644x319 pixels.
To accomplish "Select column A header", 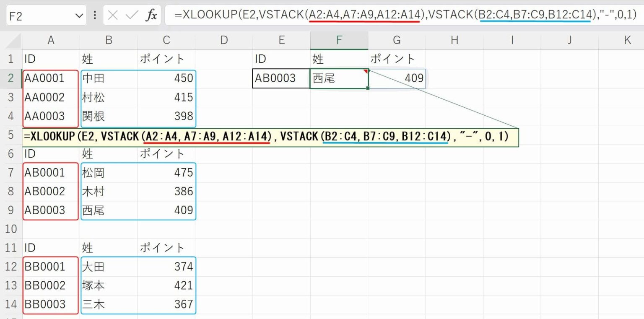I will [x=51, y=40].
